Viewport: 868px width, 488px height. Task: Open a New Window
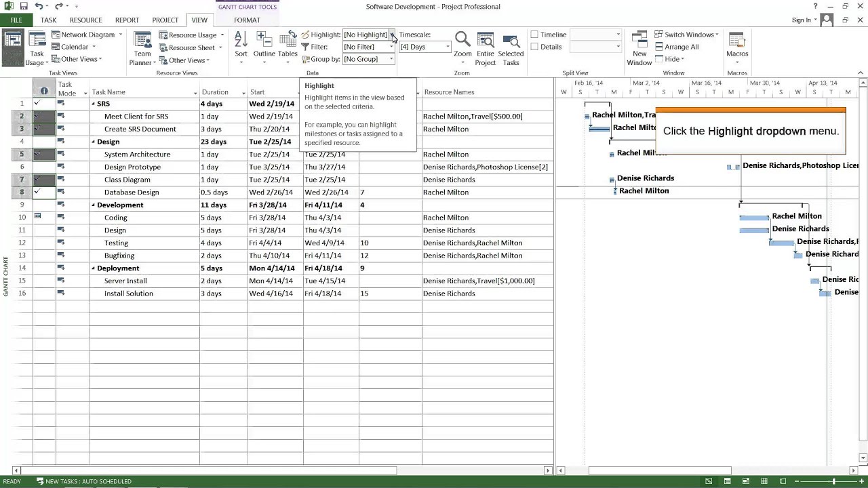[x=639, y=49]
